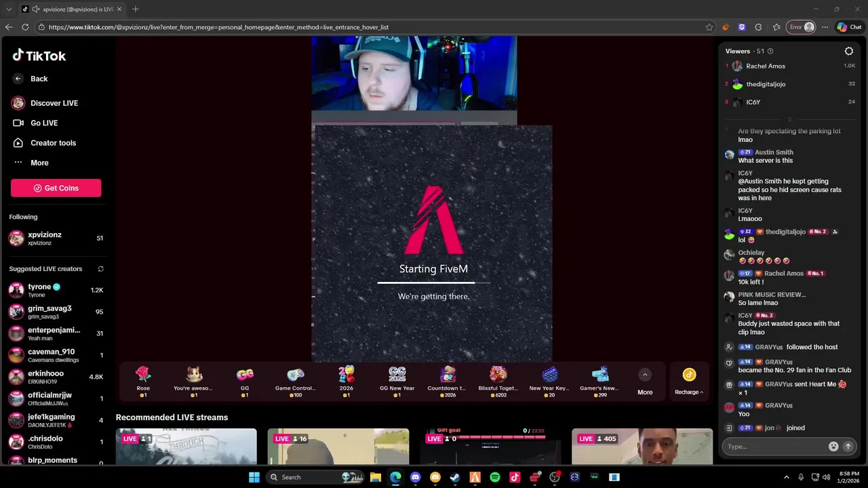Open tyrone suggested live creator

point(56,290)
